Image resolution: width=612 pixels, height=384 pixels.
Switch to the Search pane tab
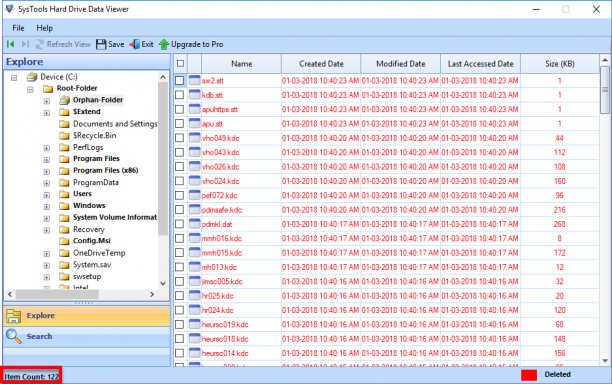click(87, 336)
